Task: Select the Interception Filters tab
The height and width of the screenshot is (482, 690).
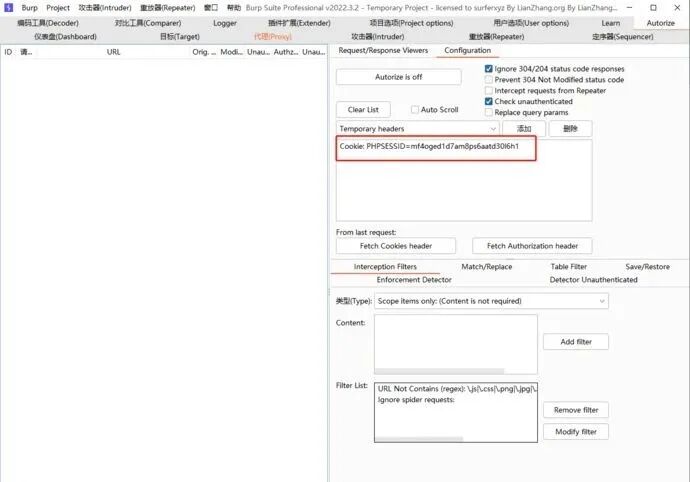Action: tap(385, 267)
